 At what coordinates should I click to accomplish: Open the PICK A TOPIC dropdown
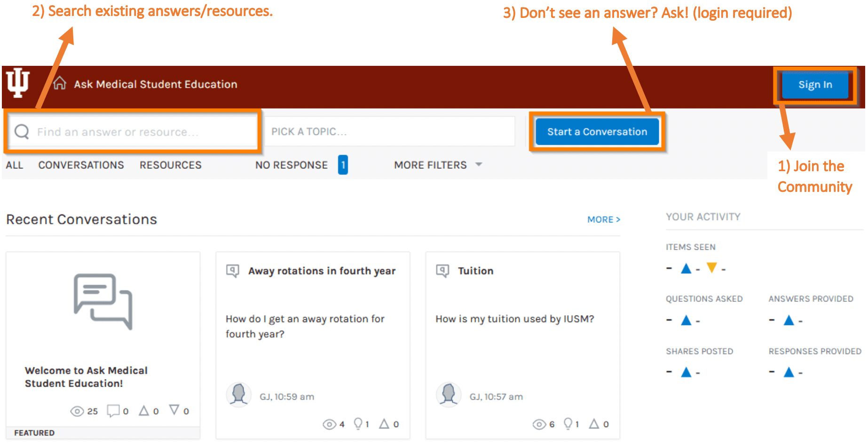(x=390, y=131)
